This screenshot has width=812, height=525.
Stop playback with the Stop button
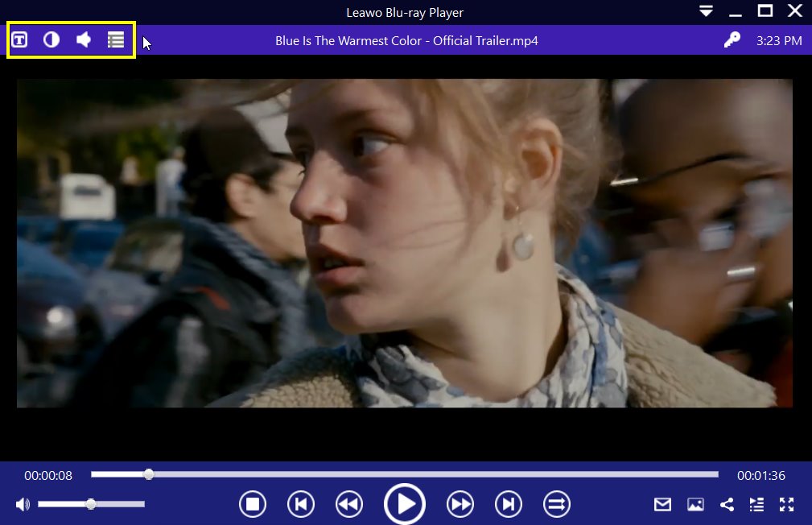point(253,504)
